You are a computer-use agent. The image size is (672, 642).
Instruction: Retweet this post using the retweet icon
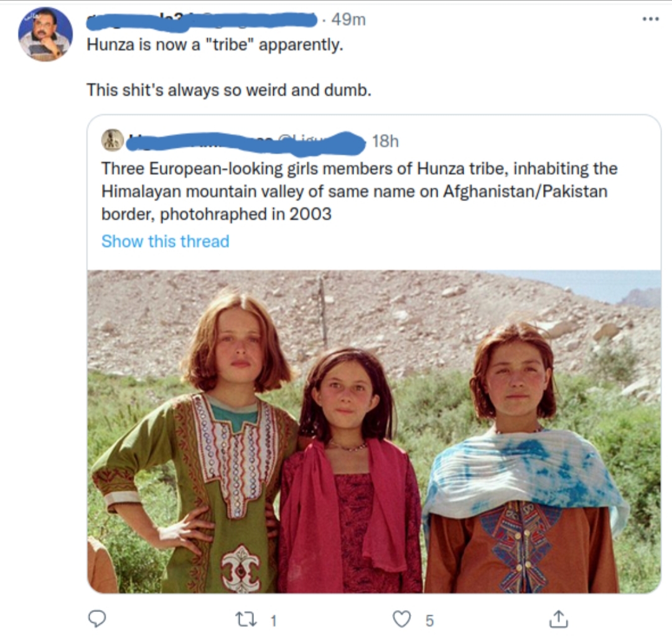tap(246, 619)
